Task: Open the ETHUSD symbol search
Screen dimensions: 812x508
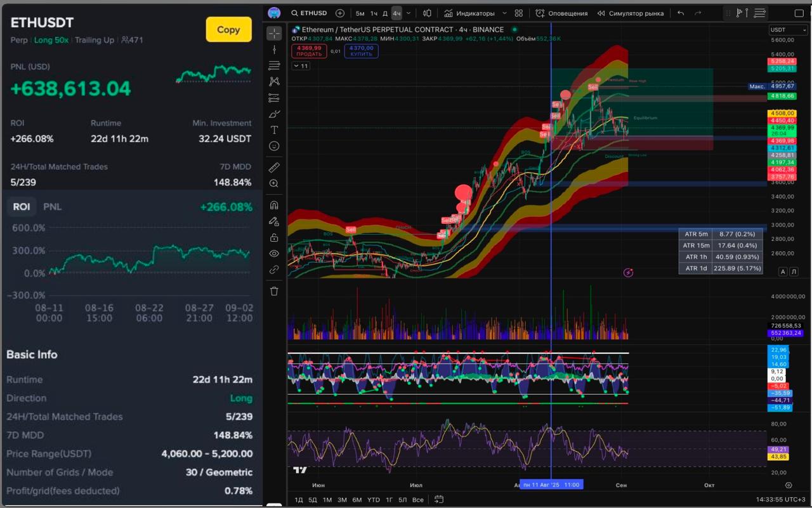Action: tap(309, 13)
